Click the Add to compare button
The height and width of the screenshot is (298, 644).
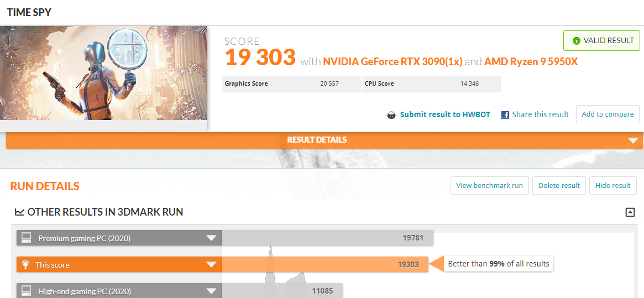[x=608, y=114]
